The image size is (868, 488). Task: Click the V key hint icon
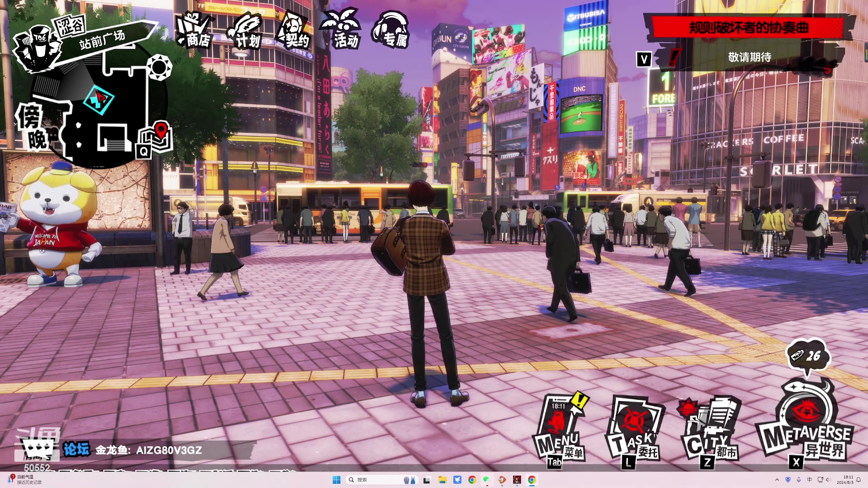(x=644, y=59)
